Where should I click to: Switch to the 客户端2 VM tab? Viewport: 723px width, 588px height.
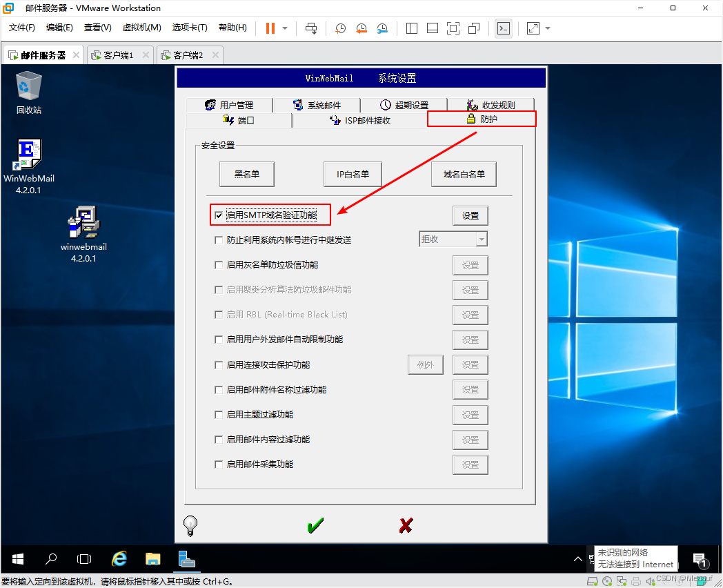point(188,55)
